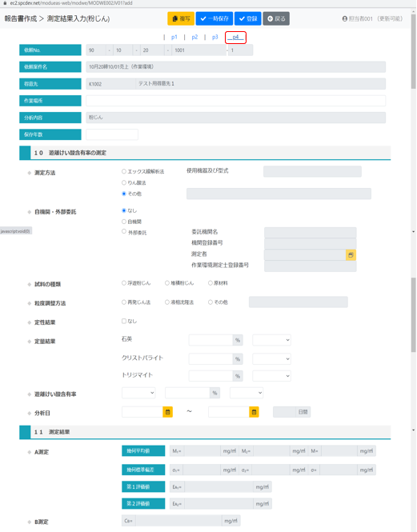Click the user icon beside 担当者001
This screenshot has height=532, width=417.
345,18
